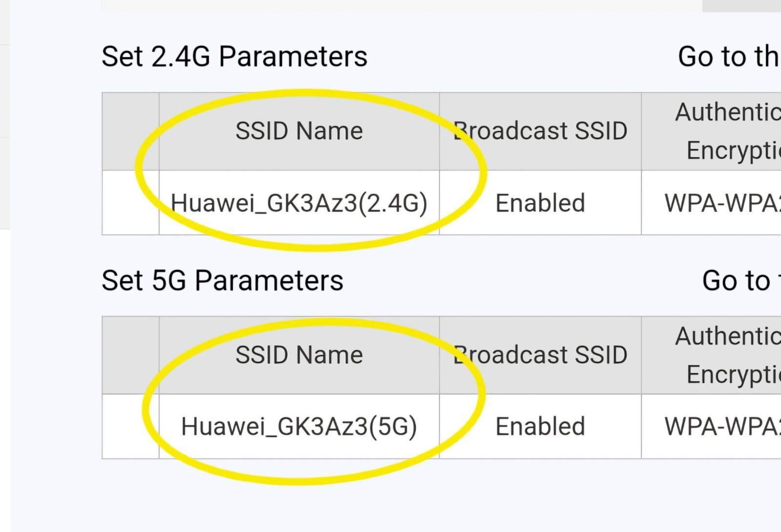
Task: Select blank first cell of 2.4G SSID row
Action: click(x=131, y=203)
